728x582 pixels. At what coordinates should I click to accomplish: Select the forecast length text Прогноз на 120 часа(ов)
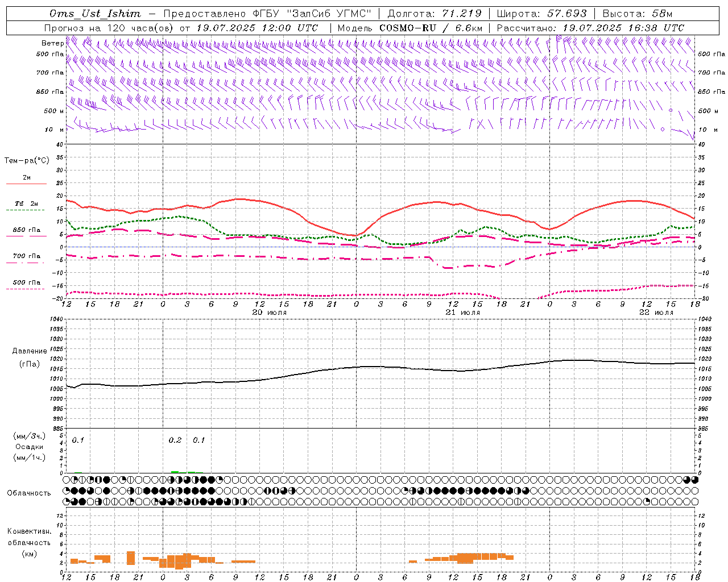pos(109,28)
